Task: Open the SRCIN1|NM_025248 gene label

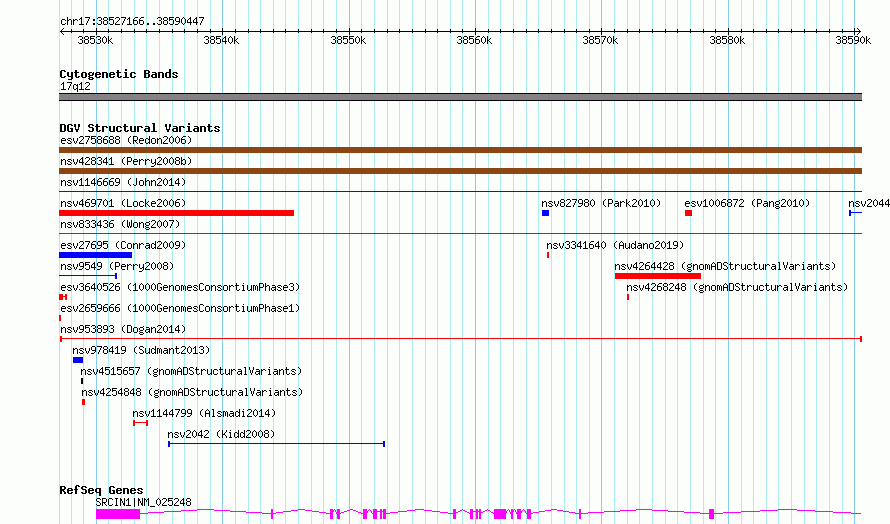Action: [144, 502]
